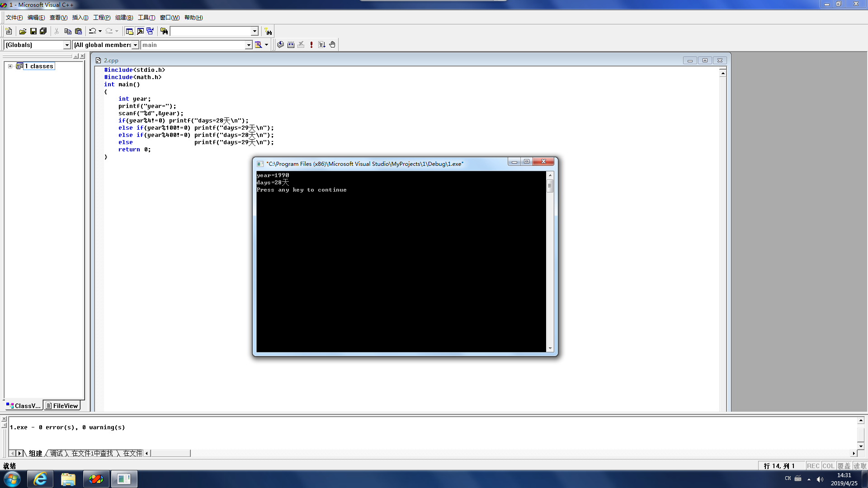This screenshot has height=488, width=868.
Task: Click the Paste clipboard icon
Action: [x=78, y=31]
